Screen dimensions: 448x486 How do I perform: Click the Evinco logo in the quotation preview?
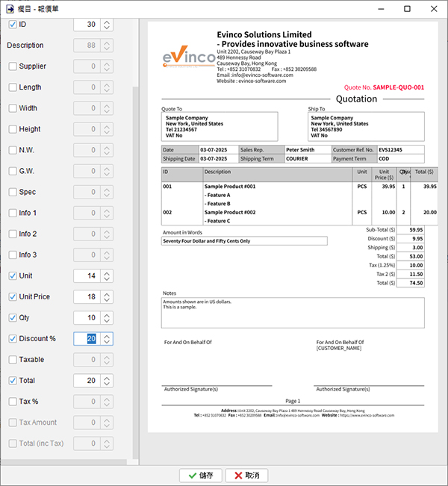tap(189, 57)
